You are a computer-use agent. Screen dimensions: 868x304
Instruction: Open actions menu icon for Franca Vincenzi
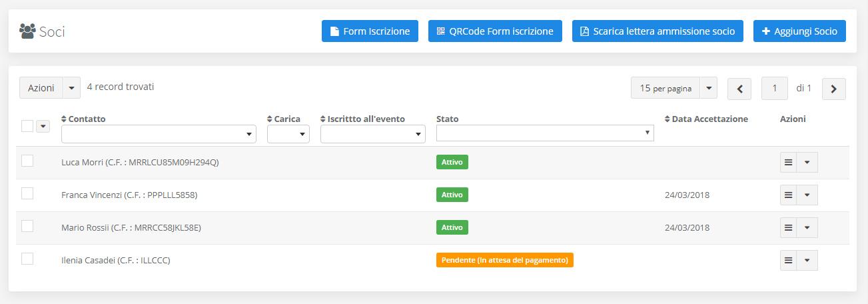pos(788,195)
